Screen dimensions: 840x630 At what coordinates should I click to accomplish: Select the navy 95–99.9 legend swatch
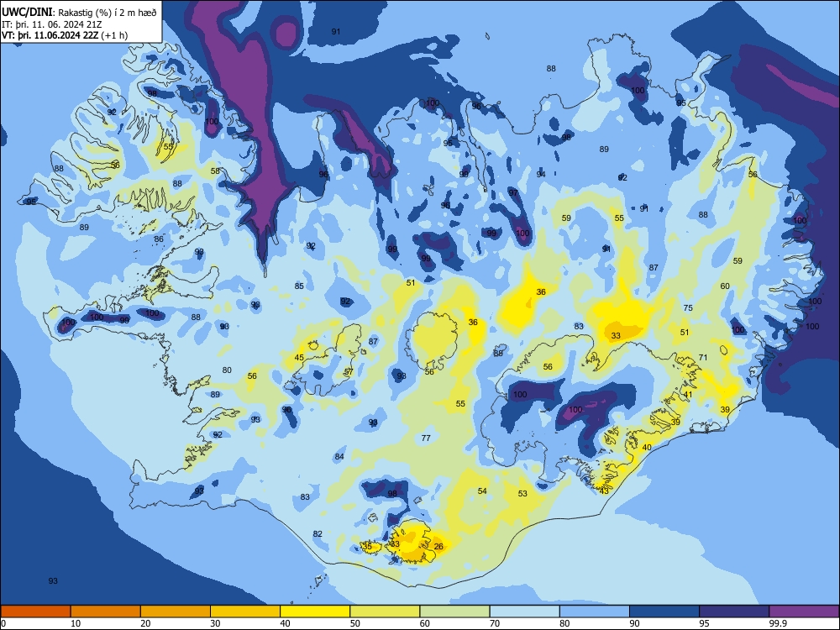[x=734, y=612]
